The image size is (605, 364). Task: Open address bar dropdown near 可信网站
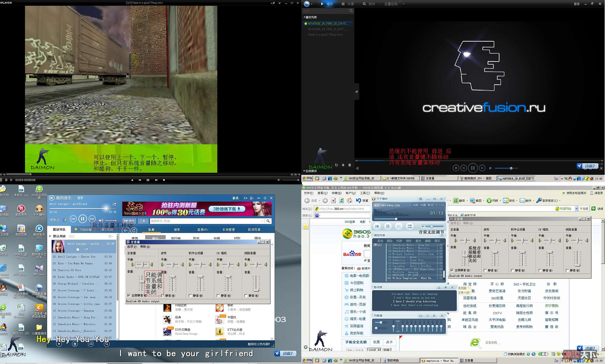click(x=576, y=209)
